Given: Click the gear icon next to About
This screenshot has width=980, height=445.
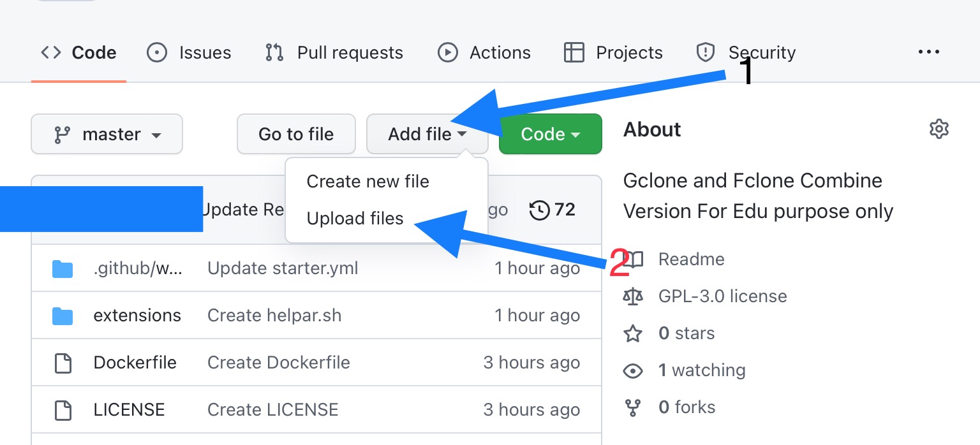Looking at the screenshot, I should (939, 129).
